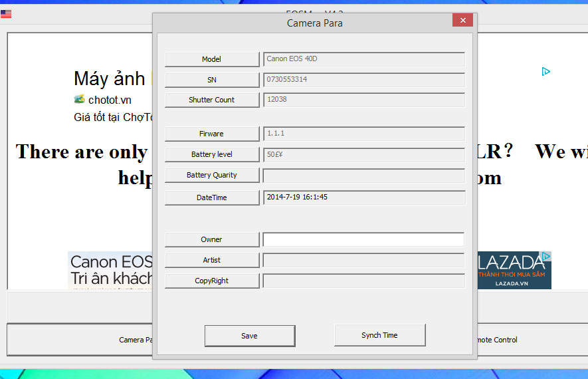Open the chotot.vn ad link
The width and height of the screenshot is (588, 379).
(110, 100)
